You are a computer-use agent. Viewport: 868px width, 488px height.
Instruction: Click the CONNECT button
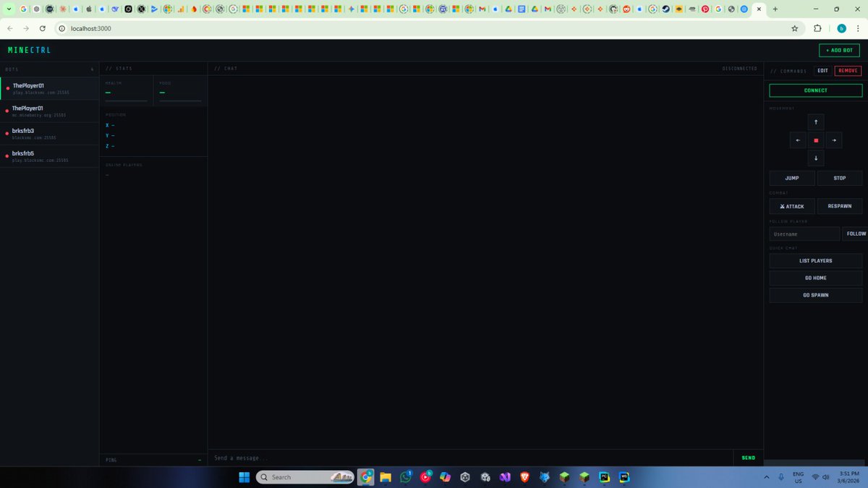(816, 90)
